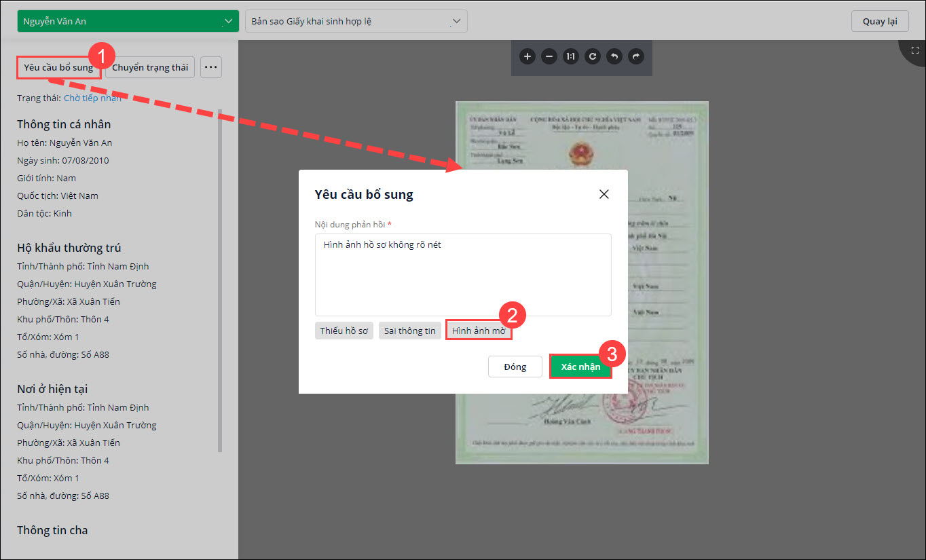Close the Yêu cầu bổ sung dialog
Image resolution: width=926 pixels, height=560 pixels.
(604, 194)
